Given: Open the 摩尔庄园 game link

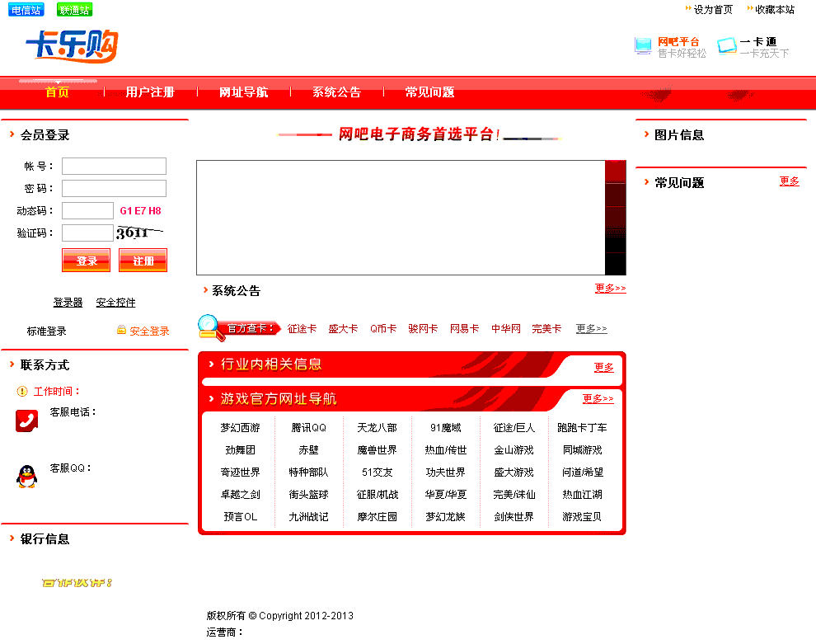Looking at the screenshot, I should click(377, 516).
